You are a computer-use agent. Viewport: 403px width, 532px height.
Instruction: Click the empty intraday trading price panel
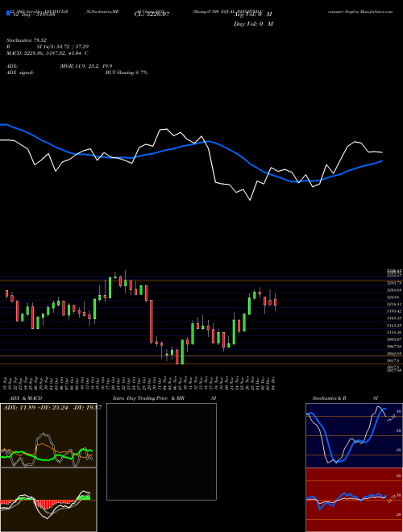click(161, 451)
